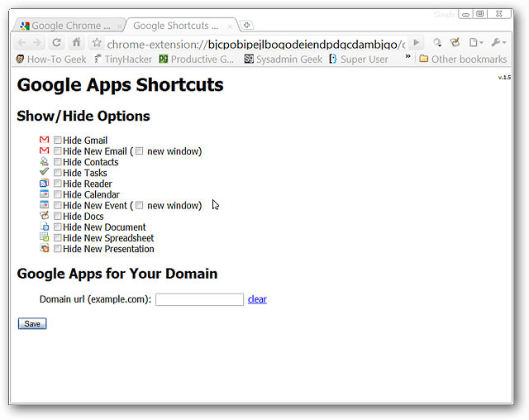Image resolution: width=529 pixels, height=420 pixels.
Task: Check the Hide New Presentation checkbox
Action: [58, 248]
